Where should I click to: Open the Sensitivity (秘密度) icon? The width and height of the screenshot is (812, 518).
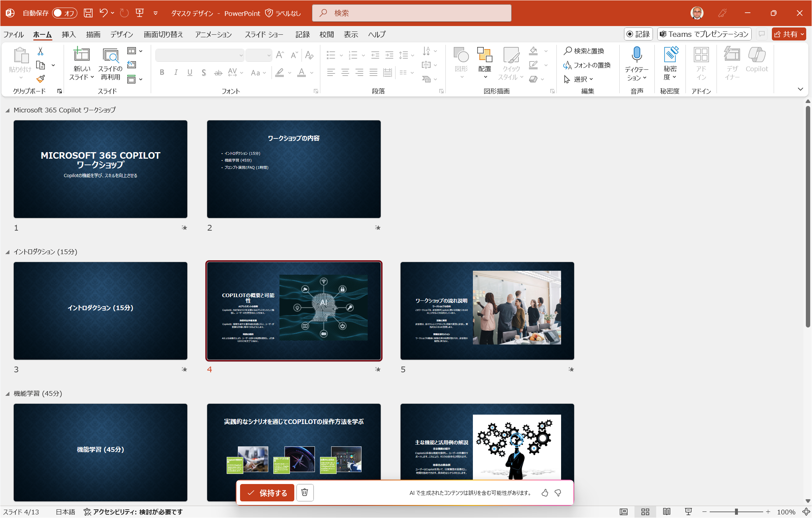[670, 55]
